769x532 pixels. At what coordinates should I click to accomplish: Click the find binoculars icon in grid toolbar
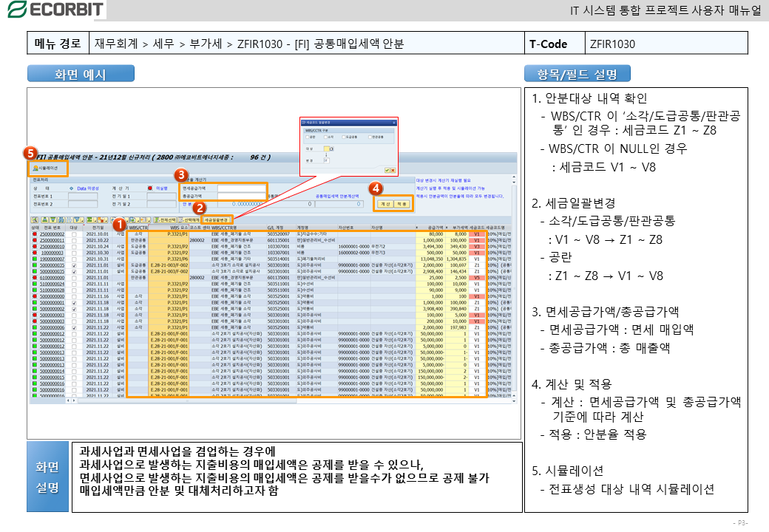pyautogui.click(x=60, y=219)
